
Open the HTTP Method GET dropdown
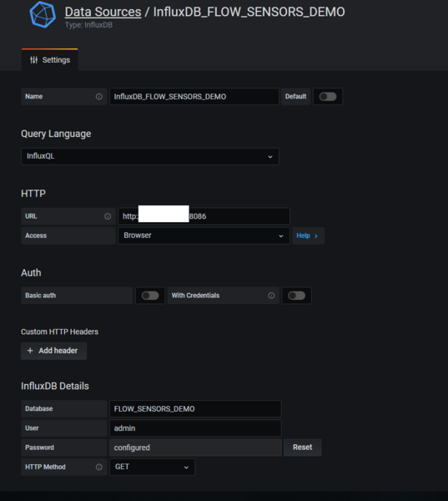tap(153, 467)
